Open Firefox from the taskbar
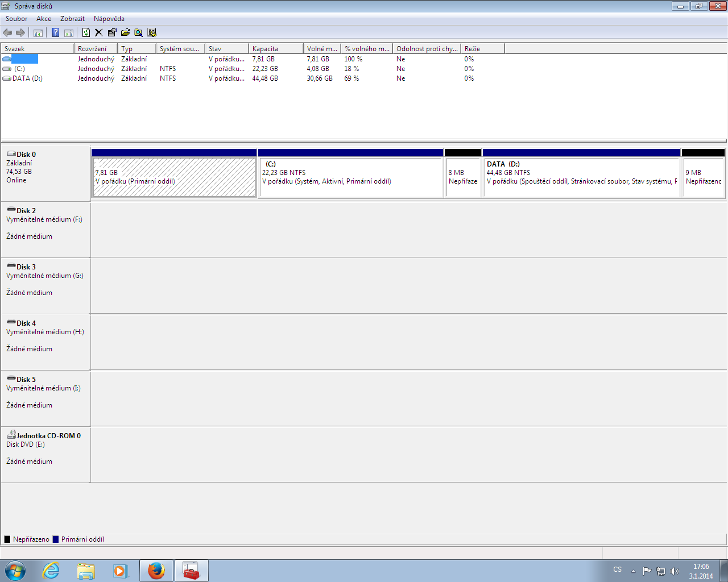Image resolution: width=728 pixels, height=582 pixels. (x=156, y=571)
